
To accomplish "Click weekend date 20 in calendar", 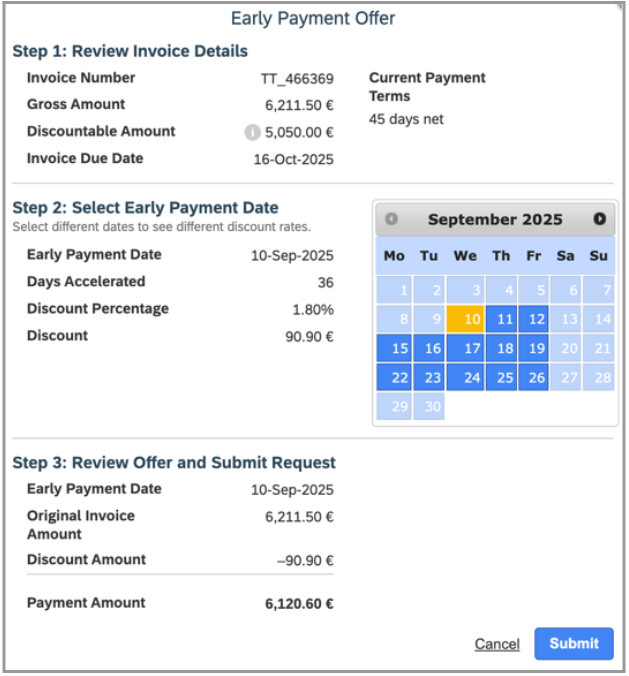I will pos(566,348).
